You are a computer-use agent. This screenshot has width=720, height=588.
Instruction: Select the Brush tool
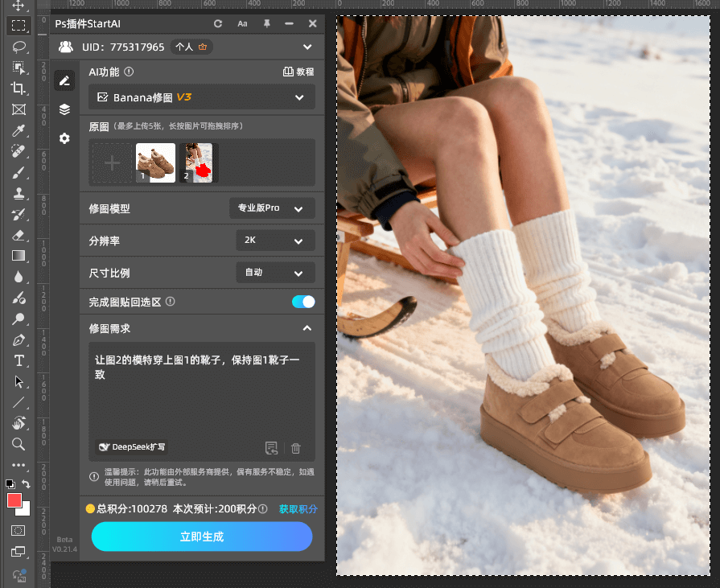tap(20, 172)
